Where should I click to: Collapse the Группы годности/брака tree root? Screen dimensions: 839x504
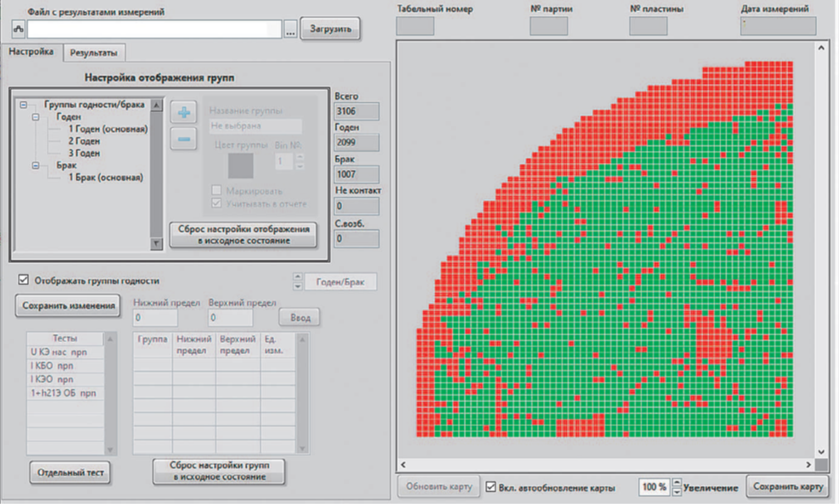tap(24, 105)
